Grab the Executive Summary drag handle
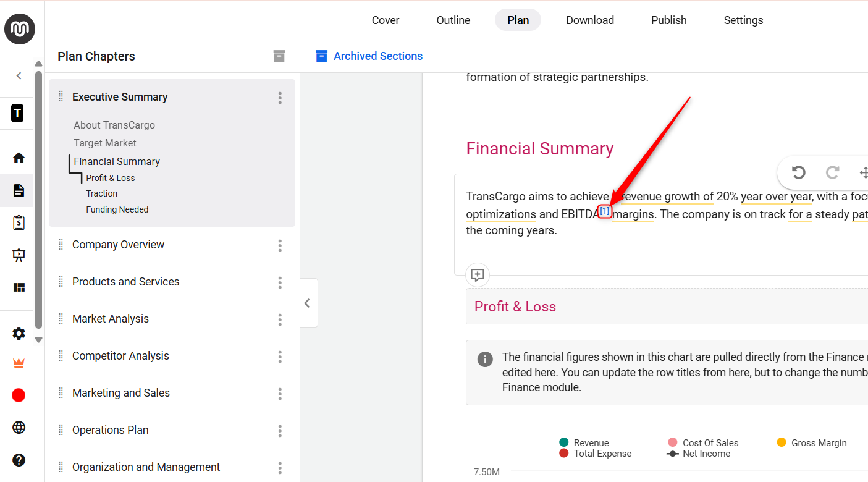Screen dimensions: 868x482 (x=61, y=96)
